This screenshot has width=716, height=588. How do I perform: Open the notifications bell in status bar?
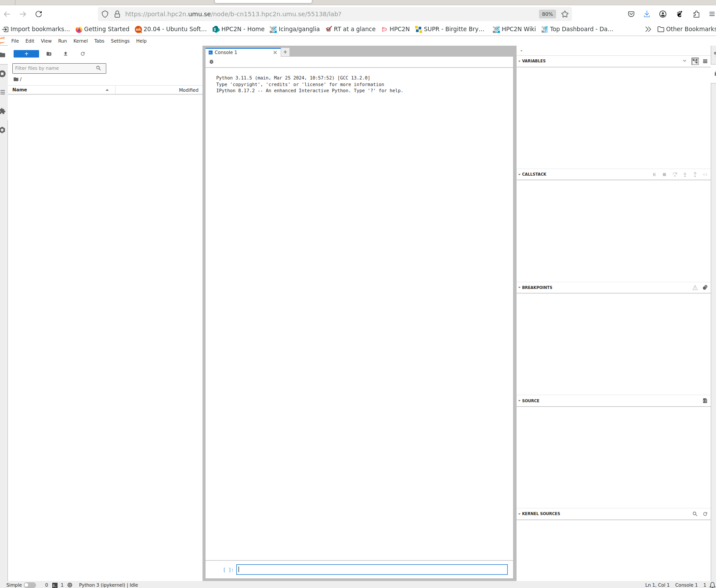[x=712, y=585]
